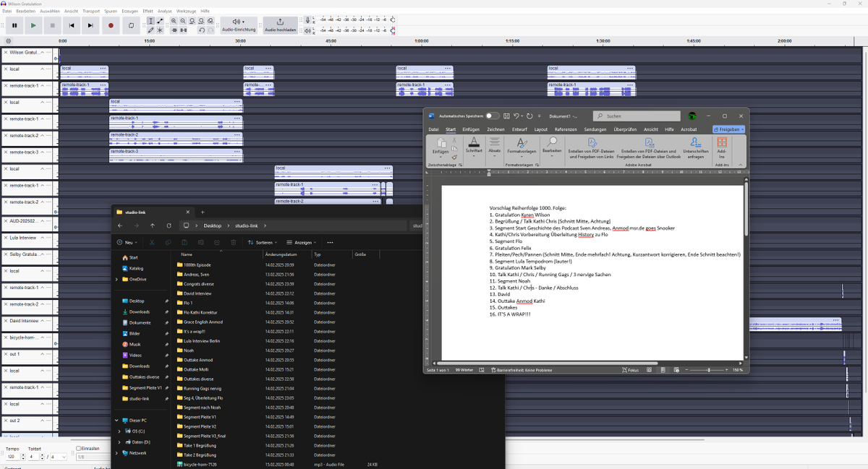Screen dimensions: 868x469
Task: Skip to project end in Audacity
Action: [90, 25]
